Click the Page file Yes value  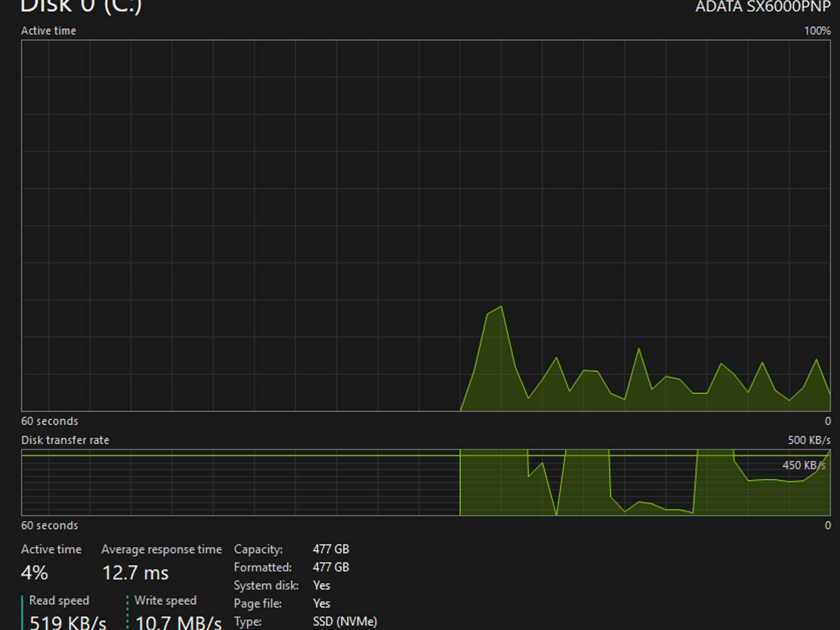coord(321,603)
